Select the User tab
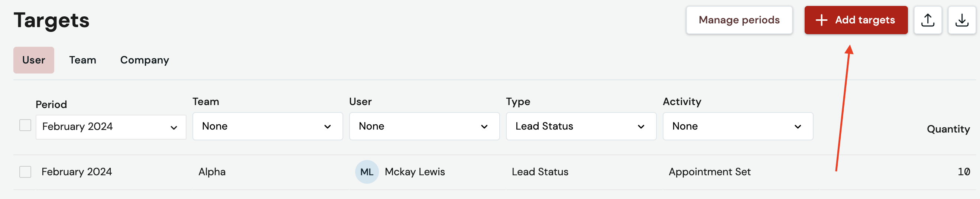Viewport: 980px width, 199px height. coord(34,60)
